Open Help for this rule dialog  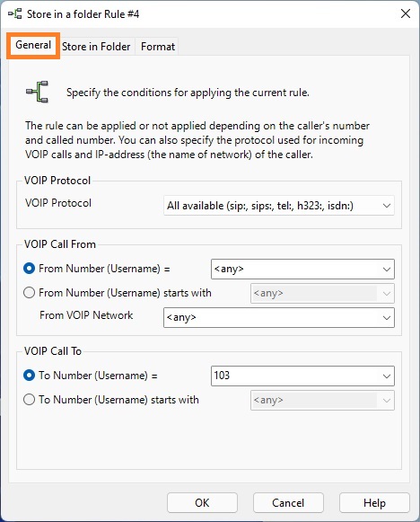point(374,503)
